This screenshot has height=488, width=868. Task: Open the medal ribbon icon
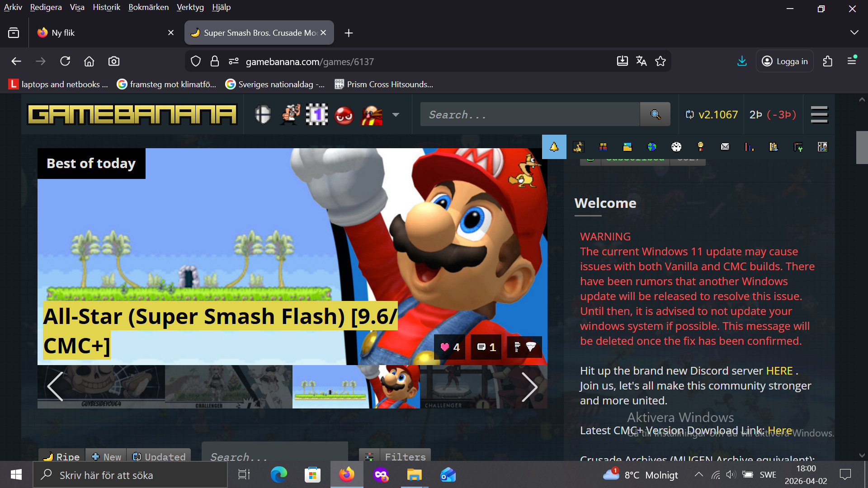[701, 147]
